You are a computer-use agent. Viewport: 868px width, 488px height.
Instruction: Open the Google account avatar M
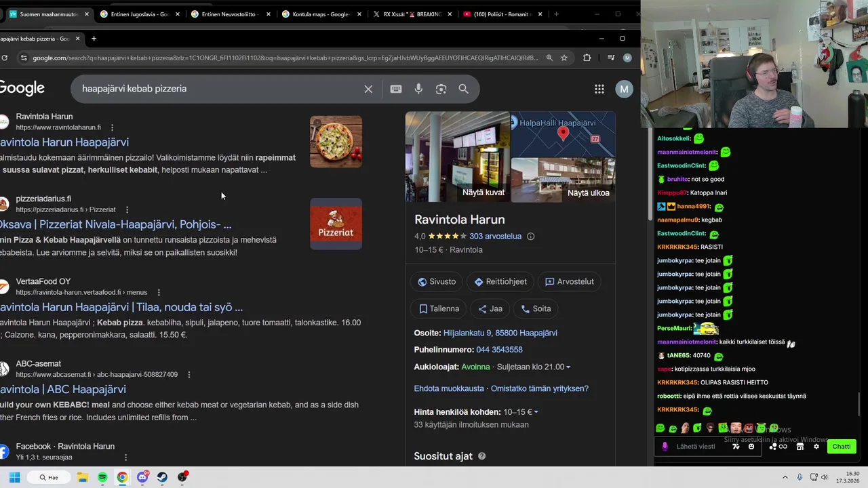[624, 89]
